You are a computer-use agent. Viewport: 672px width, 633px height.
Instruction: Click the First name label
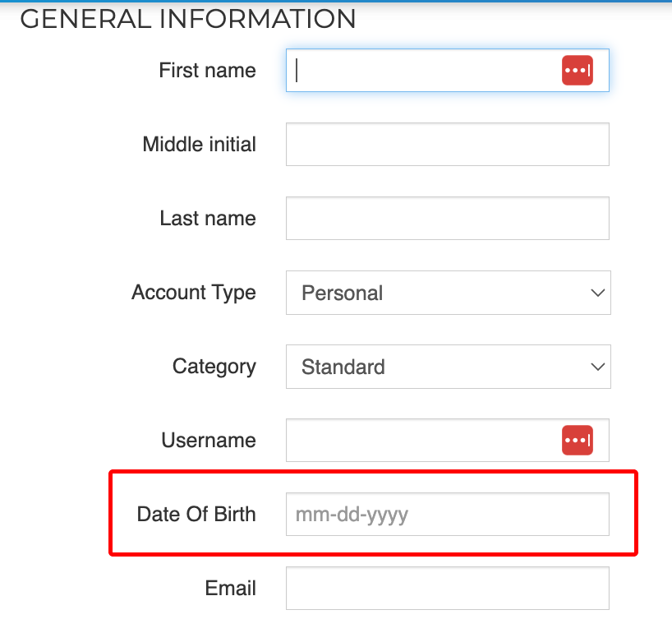[x=207, y=71]
